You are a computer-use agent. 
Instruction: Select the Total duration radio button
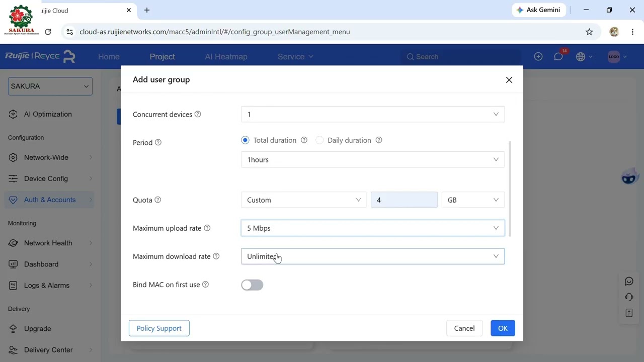point(245,140)
